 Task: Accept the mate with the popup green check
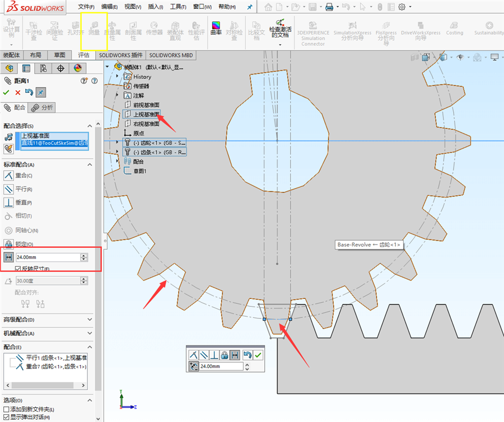click(258, 355)
